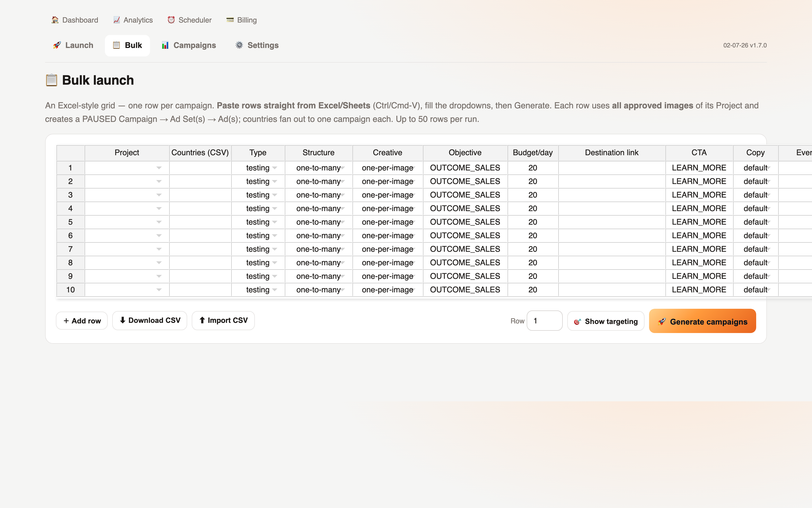This screenshot has height=508, width=812.
Task: Click the Countries (CSV) column header
Action: (x=200, y=153)
